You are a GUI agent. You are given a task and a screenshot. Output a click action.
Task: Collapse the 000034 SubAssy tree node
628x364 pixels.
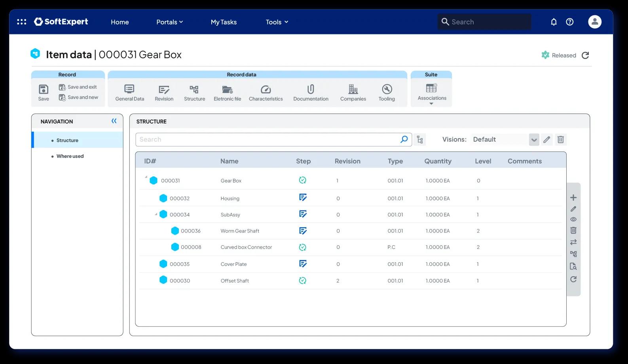click(x=156, y=214)
